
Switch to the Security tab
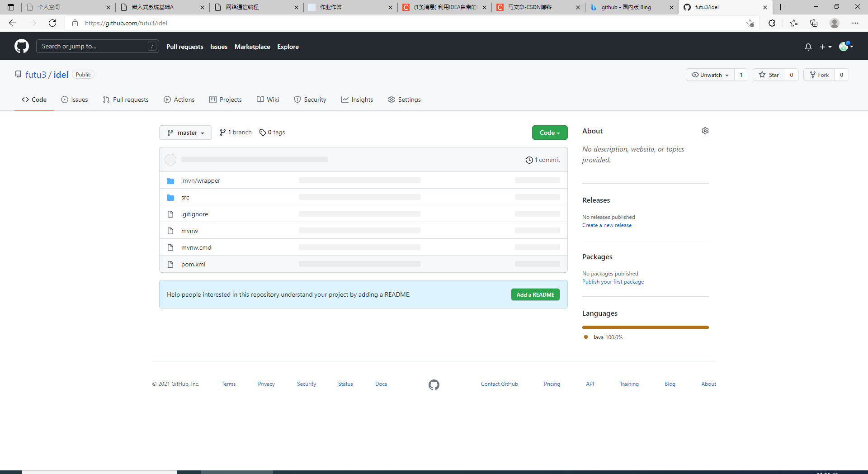click(x=310, y=100)
